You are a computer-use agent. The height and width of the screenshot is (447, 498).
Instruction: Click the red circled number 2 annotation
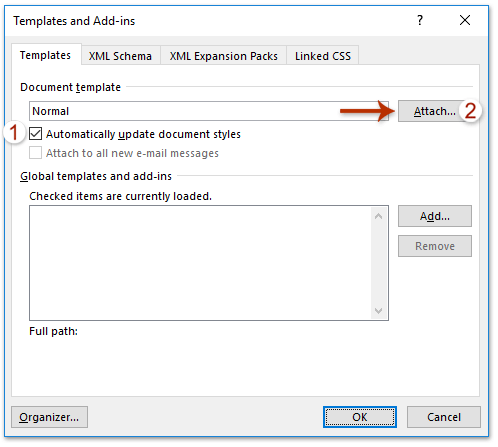470,111
